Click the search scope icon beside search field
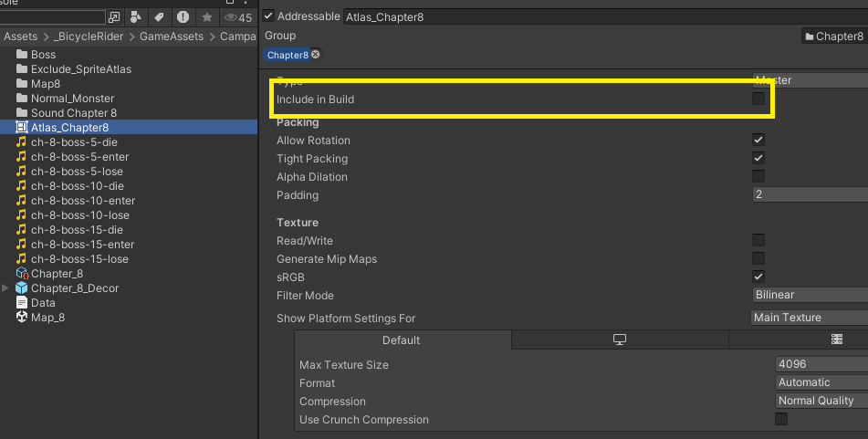 [x=114, y=17]
